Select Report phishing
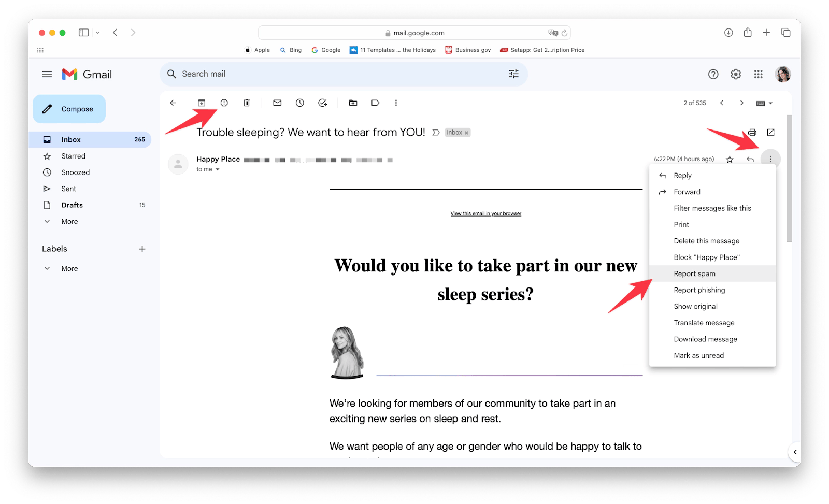Image resolution: width=829 pixels, height=504 pixels. 712,290
